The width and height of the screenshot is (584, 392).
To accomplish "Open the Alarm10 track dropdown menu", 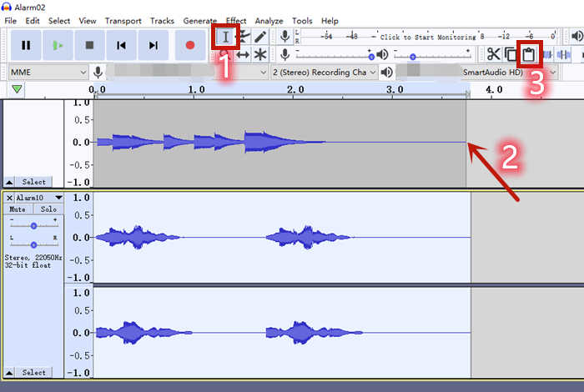I will click(58, 198).
